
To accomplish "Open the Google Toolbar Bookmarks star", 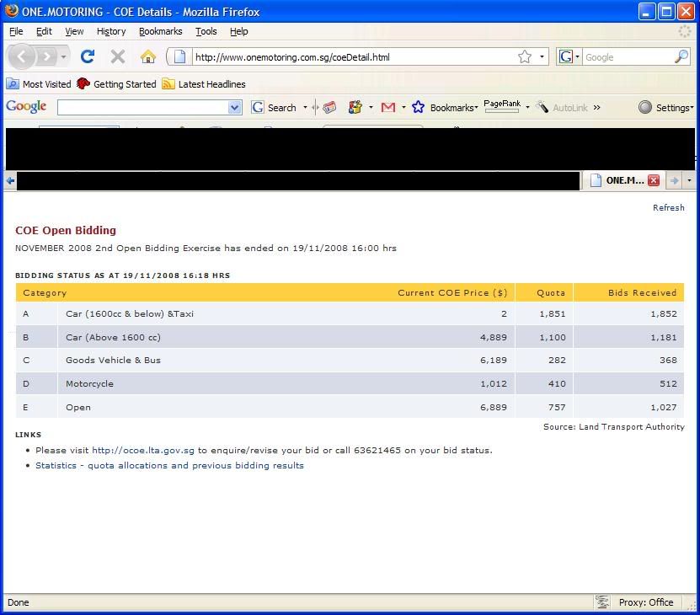I will [418, 107].
